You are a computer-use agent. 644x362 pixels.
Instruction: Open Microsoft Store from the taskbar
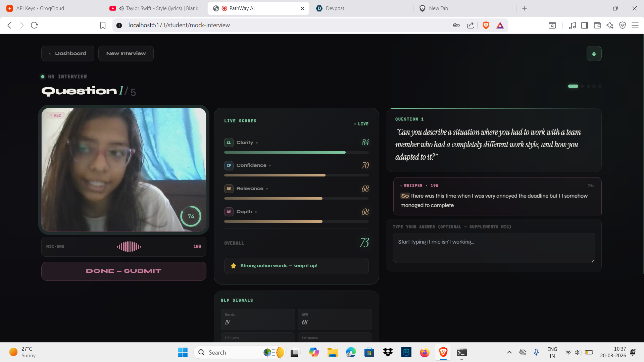(x=369, y=352)
